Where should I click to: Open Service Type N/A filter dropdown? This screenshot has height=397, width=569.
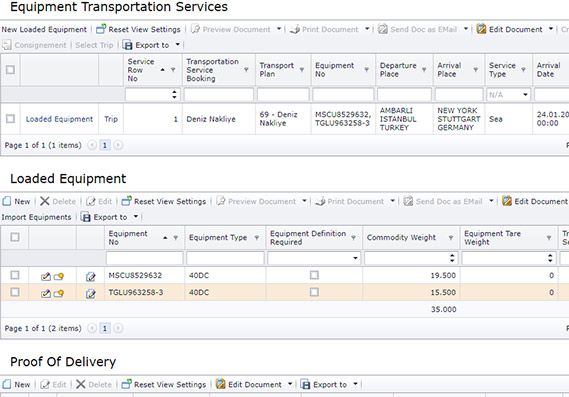coord(525,95)
